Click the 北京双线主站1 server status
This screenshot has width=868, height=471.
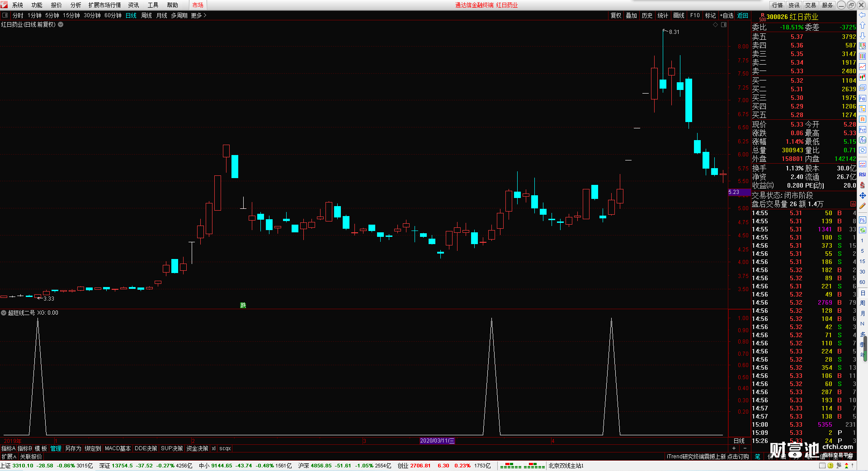pyautogui.click(x=566, y=466)
